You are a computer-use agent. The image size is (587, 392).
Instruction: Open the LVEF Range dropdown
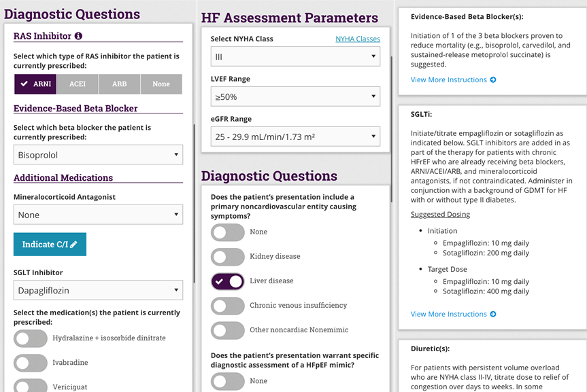(x=295, y=97)
